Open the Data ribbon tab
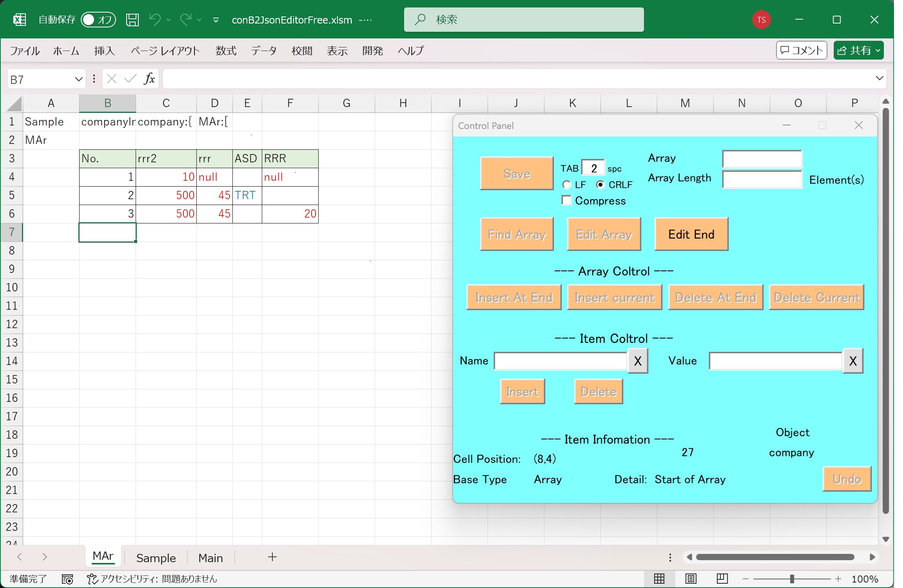The height and width of the screenshot is (588, 903). [264, 51]
